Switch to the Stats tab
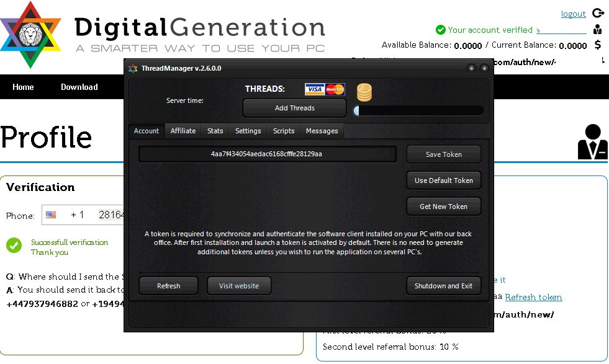 (x=215, y=131)
